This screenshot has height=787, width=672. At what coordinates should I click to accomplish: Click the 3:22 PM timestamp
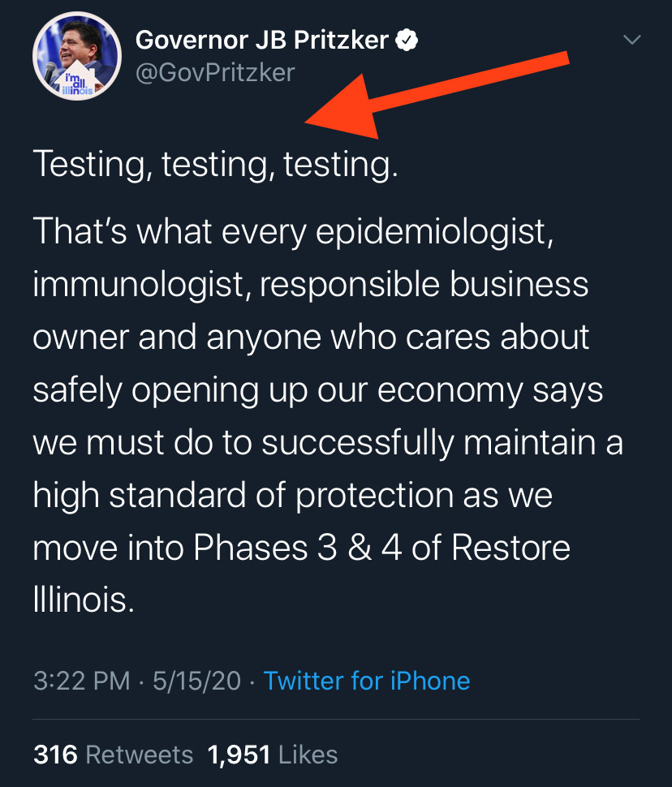pyautogui.click(x=82, y=681)
